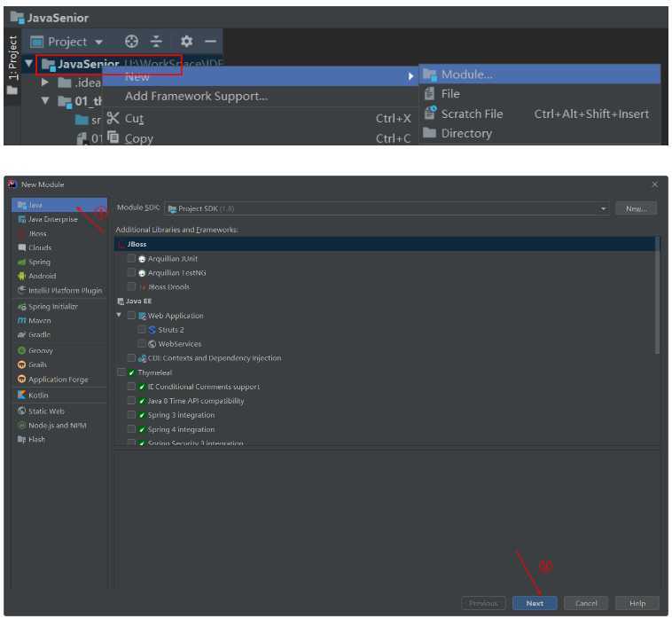Select the Java EE group label

pos(138,301)
